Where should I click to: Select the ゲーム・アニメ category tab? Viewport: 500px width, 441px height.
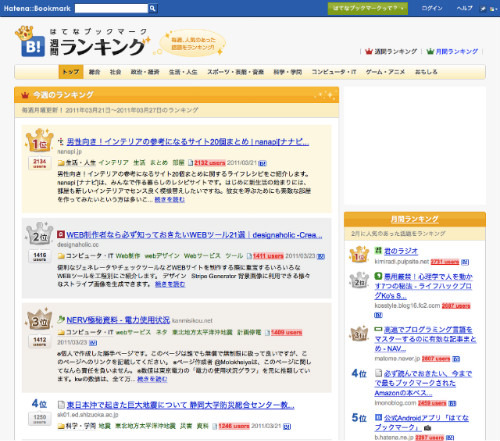[386, 72]
